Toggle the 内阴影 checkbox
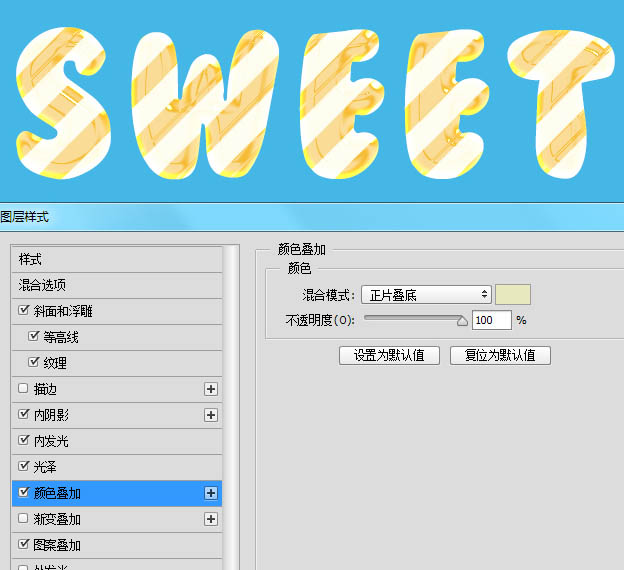The image size is (624, 570). coord(23,414)
